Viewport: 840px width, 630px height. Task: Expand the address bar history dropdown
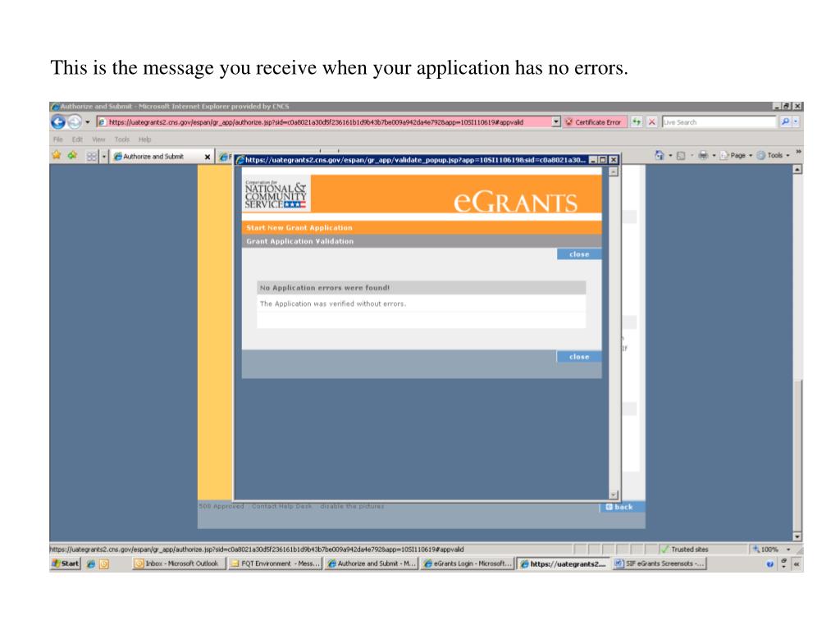click(556, 122)
